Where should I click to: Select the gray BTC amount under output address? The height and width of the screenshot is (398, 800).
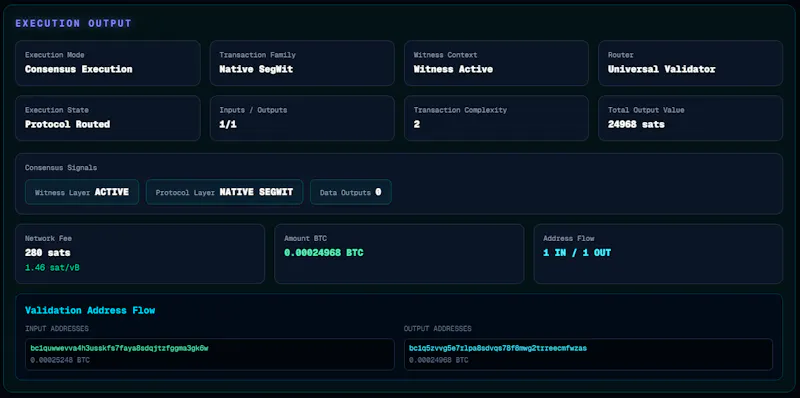pos(439,360)
